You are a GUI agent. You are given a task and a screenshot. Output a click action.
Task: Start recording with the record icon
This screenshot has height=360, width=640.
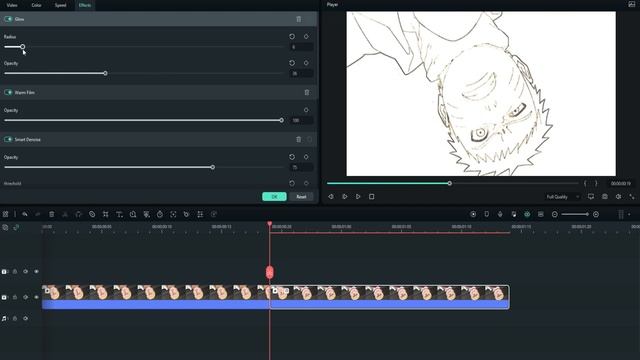pyautogui.click(x=473, y=214)
